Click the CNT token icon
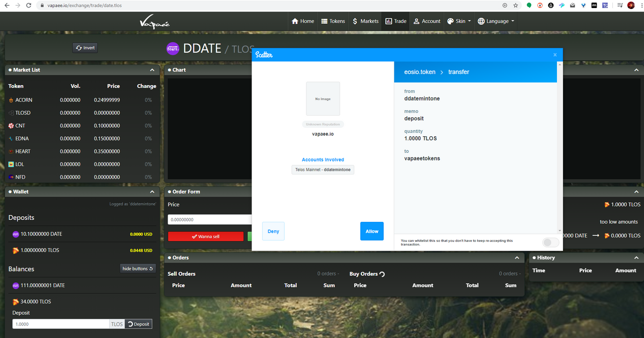Screen dimensions: 644x338 [x=11, y=126]
